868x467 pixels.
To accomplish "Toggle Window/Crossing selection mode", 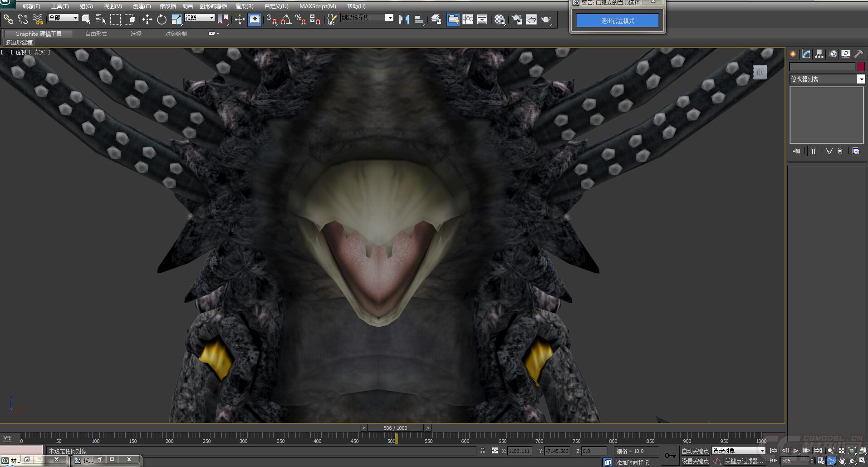I will pos(130,19).
